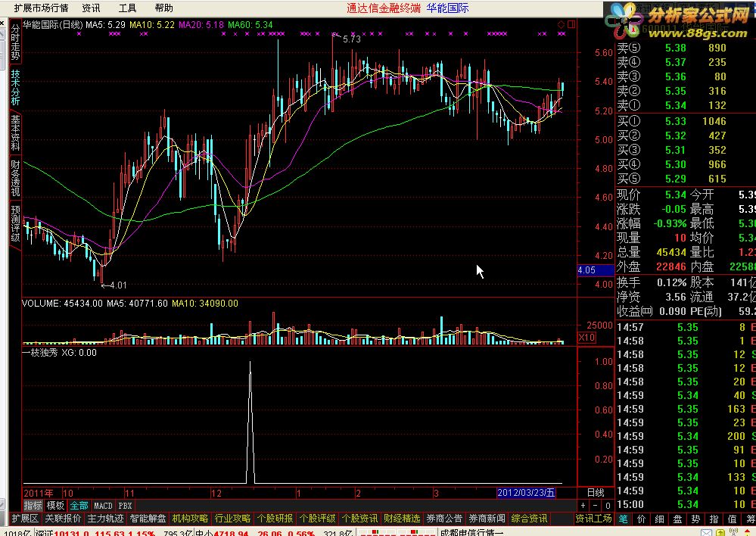Open 个股研报 tab
756x536 pixels.
coord(275,519)
